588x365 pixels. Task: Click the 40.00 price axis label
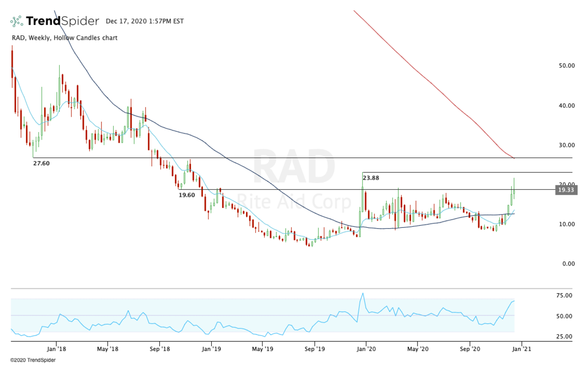pos(566,105)
